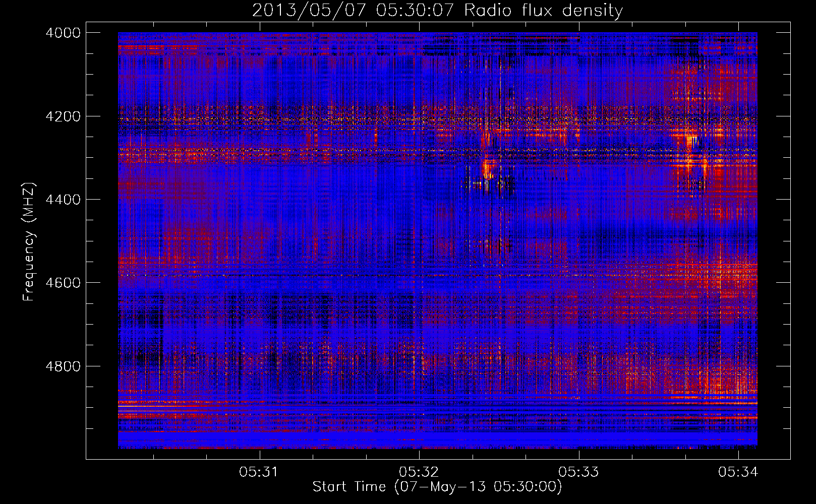Screen dimensions: 816x504
Task: Select the 05:32 time tick label
Action: [x=419, y=472]
